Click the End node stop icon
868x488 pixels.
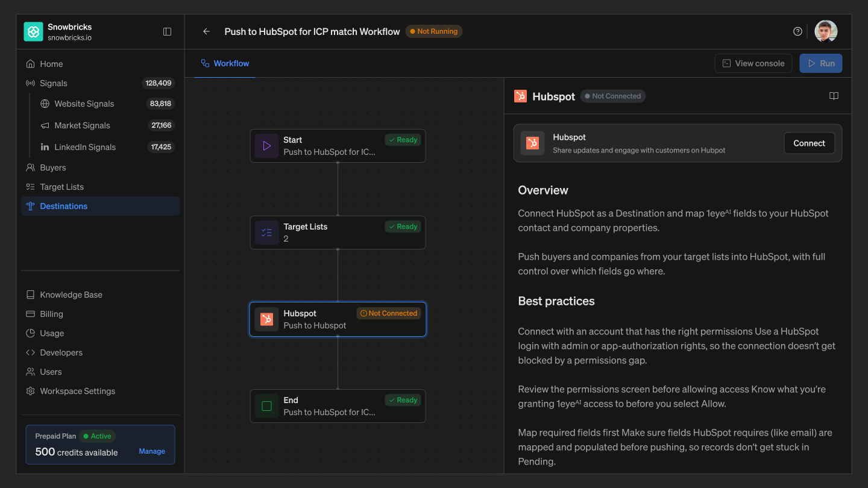pyautogui.click(x=266, y=406)
